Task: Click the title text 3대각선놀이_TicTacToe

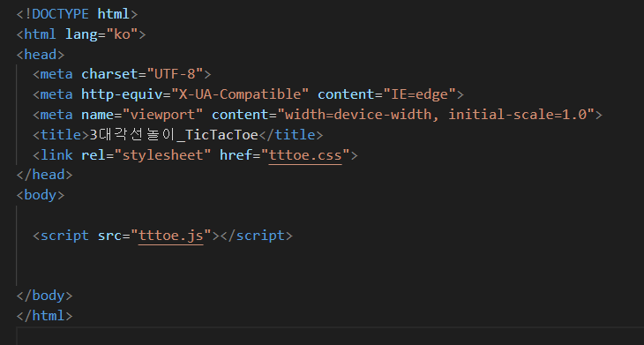Action: (174, 135)
